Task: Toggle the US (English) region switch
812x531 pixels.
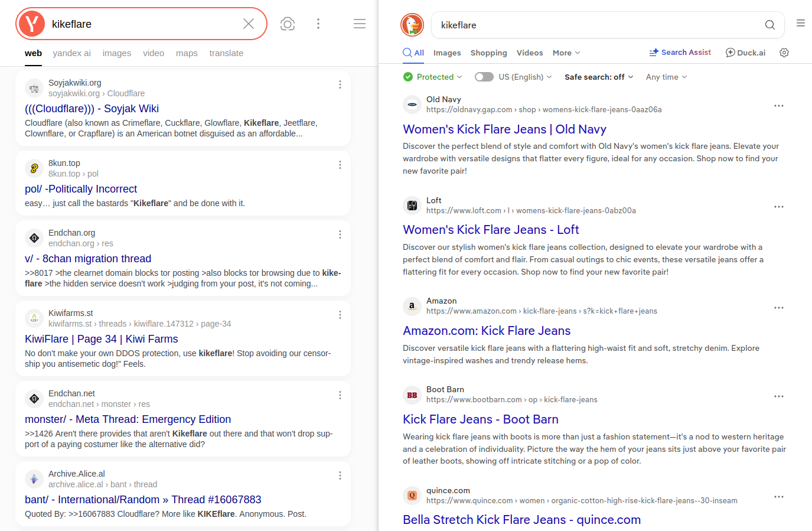Action: coord(484,77)
